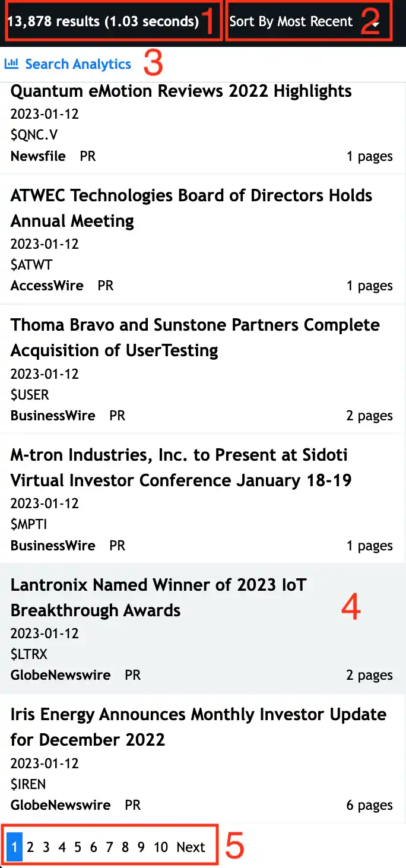Navigate to results page 8

pos(125,847)
